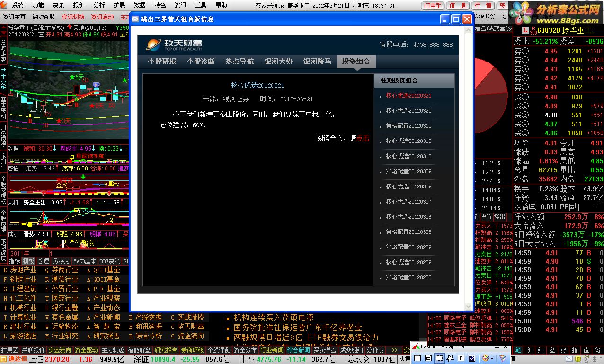604x364 pixels.
Task: Select 分时走势 vertical sidebar tab
Action: coord(4,51)
